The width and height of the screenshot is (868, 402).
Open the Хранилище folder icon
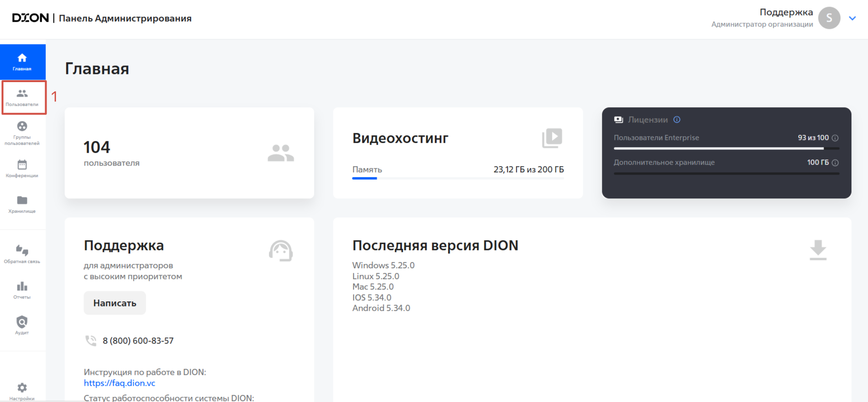tap(22, 204)
